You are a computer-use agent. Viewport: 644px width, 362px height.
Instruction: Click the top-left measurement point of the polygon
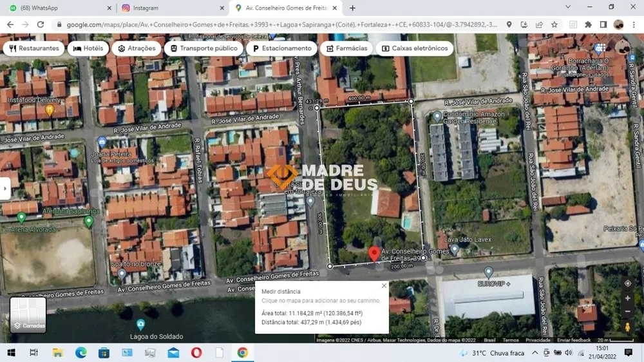(x=317, y=108)
